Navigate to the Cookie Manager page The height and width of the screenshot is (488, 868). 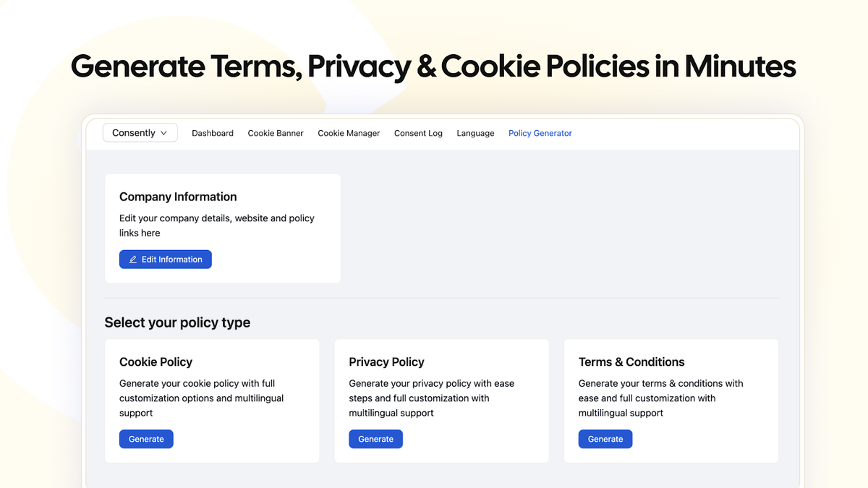349,133
